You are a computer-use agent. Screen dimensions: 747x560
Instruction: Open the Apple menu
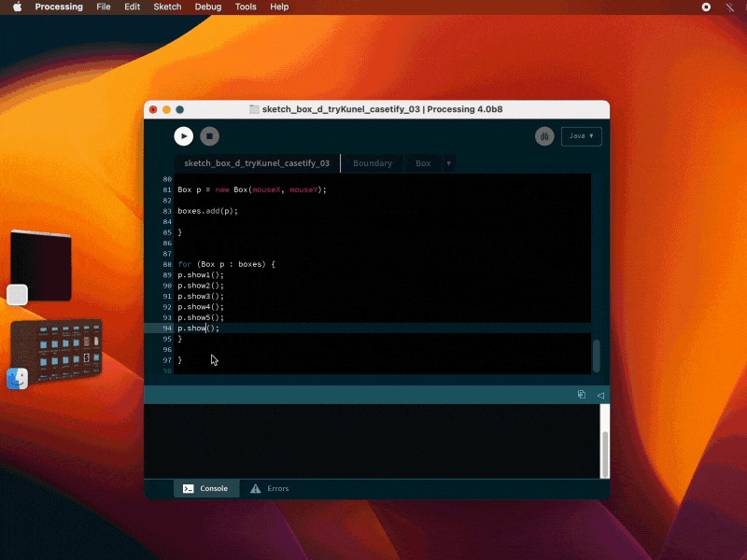click(x=17, y=7)
